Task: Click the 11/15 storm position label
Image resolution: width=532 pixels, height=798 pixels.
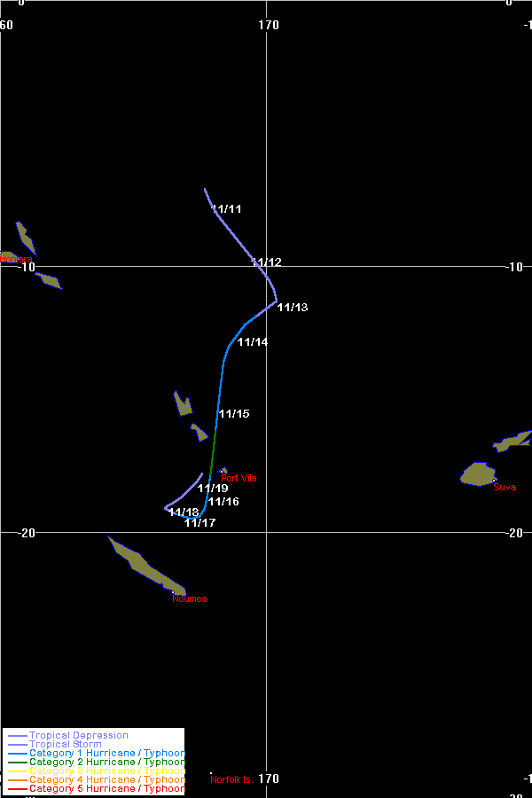Action: click(234, 414)
